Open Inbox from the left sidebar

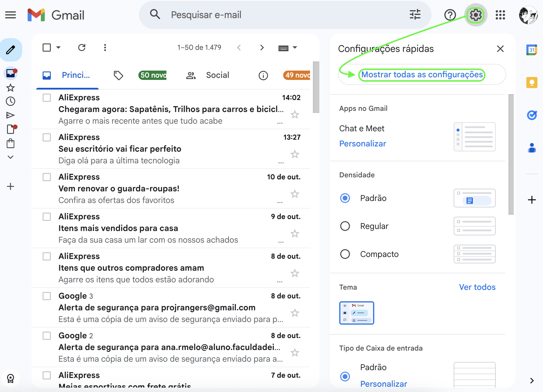[11, 73]
